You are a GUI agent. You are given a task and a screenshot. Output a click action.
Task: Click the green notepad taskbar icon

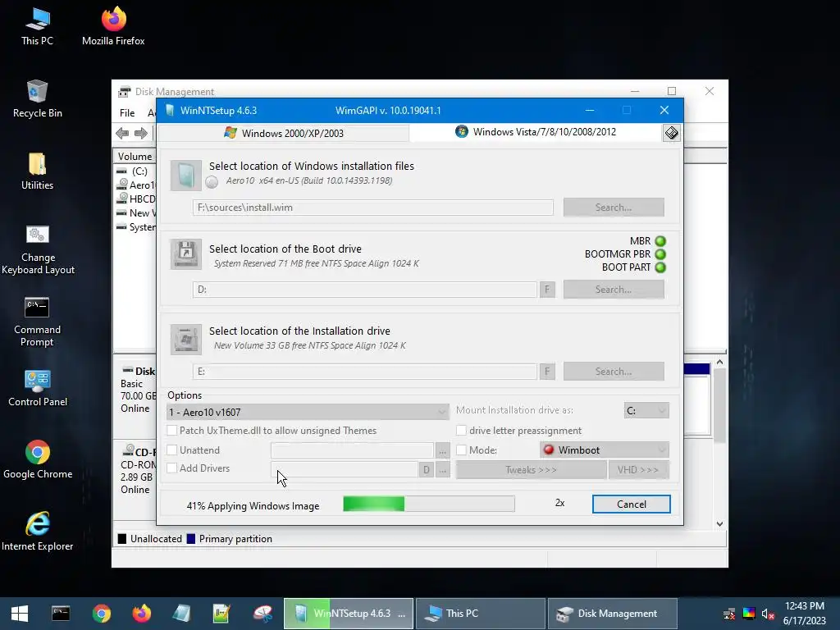coord(221,614)
